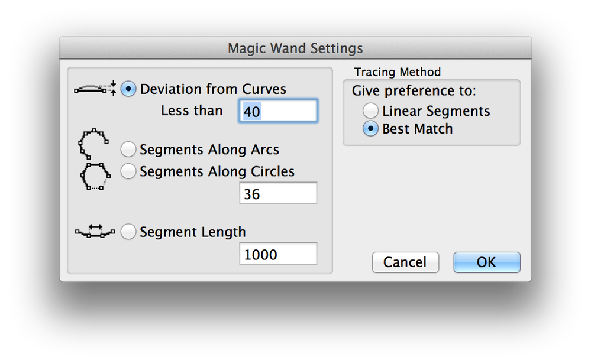Click the segment length field showing 1000
Viewport: 591px width, 364px height.
tap(278, 254)
